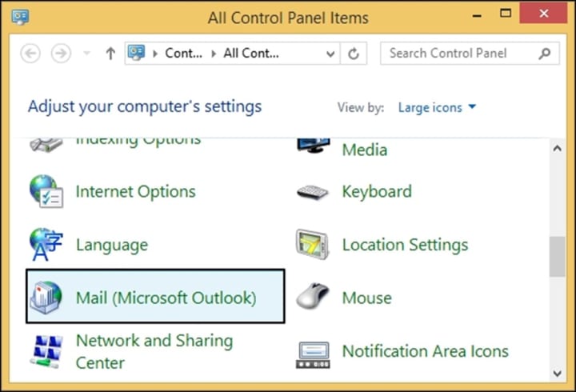This screenshot has width=576, height=392.
Task: Open the Keyboard icon
Action: pos(313,192)
